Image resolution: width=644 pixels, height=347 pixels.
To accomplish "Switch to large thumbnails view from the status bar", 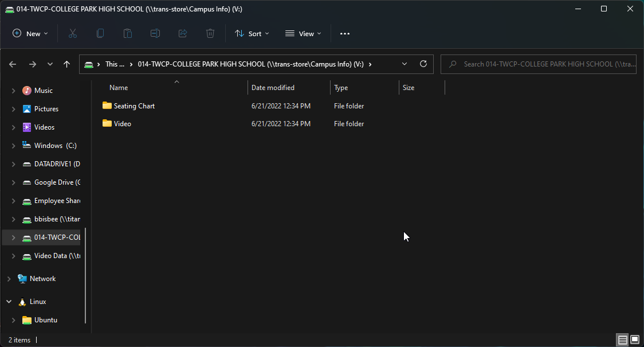I will (634, 340).
